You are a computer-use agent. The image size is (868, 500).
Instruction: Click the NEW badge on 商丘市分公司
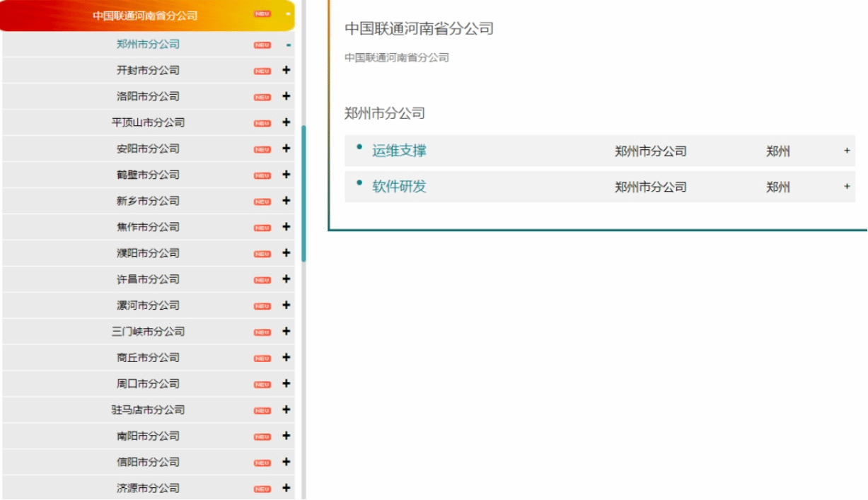[262, 359]
